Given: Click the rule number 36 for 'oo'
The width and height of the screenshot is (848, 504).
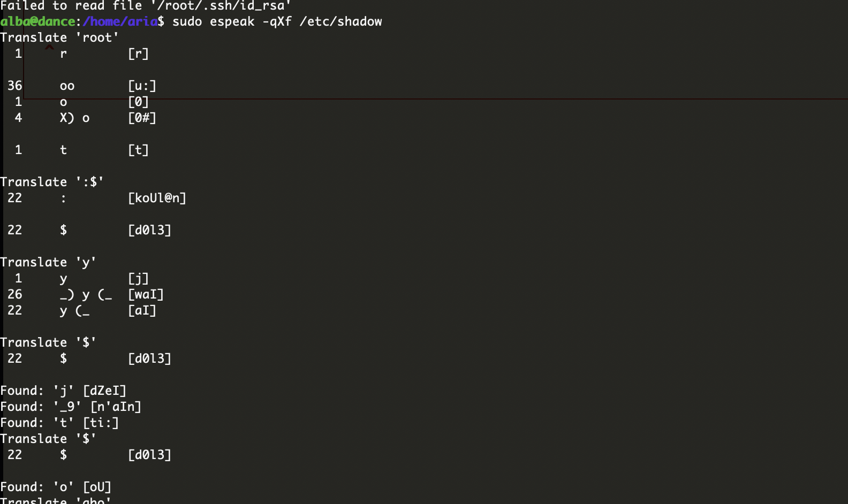Looking at the screenshot, I should pyautogui.click(x=15, y=86).
